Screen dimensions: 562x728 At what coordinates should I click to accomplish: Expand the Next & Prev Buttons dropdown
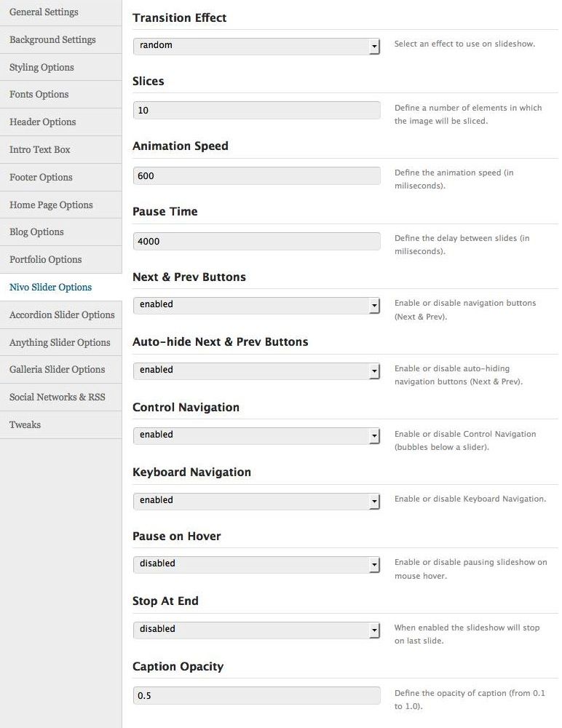(x=256, y=305)
